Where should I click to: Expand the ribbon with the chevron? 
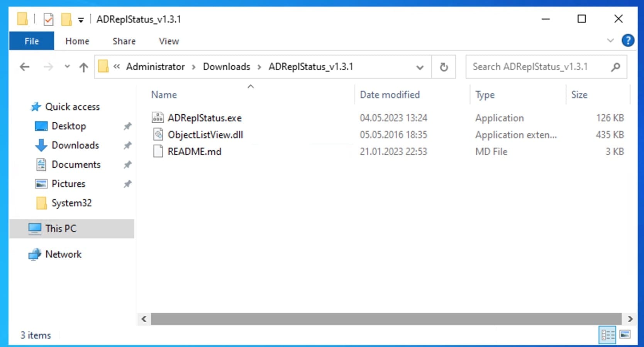pos(610,40)
